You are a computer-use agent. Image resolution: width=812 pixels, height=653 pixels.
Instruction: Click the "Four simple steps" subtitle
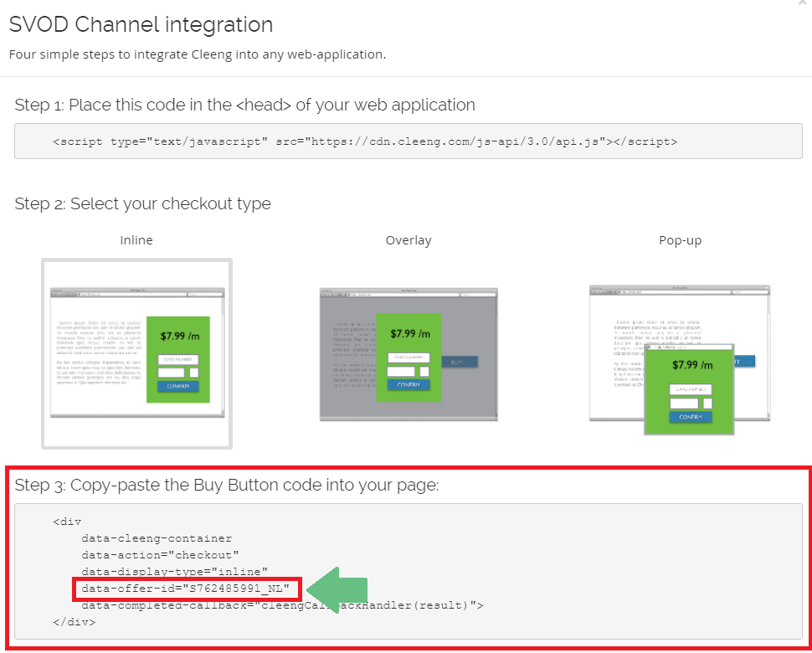coord(198,54)
